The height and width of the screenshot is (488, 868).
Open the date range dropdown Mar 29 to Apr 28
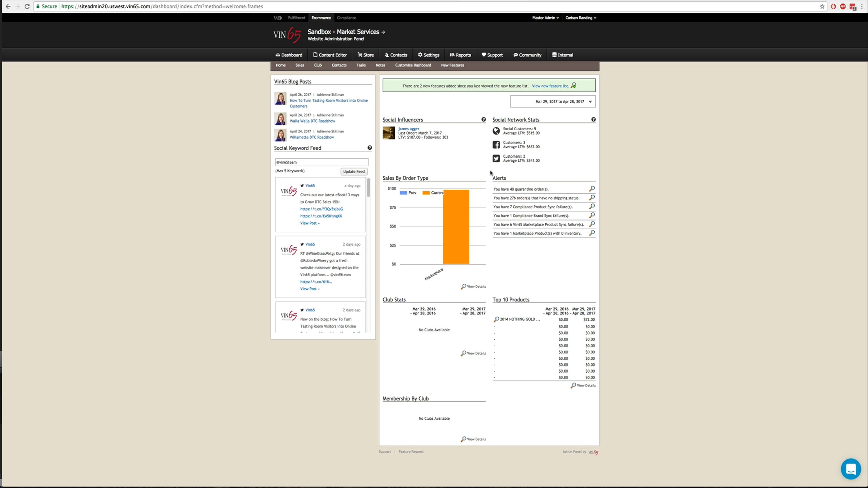tap(553, 102)
